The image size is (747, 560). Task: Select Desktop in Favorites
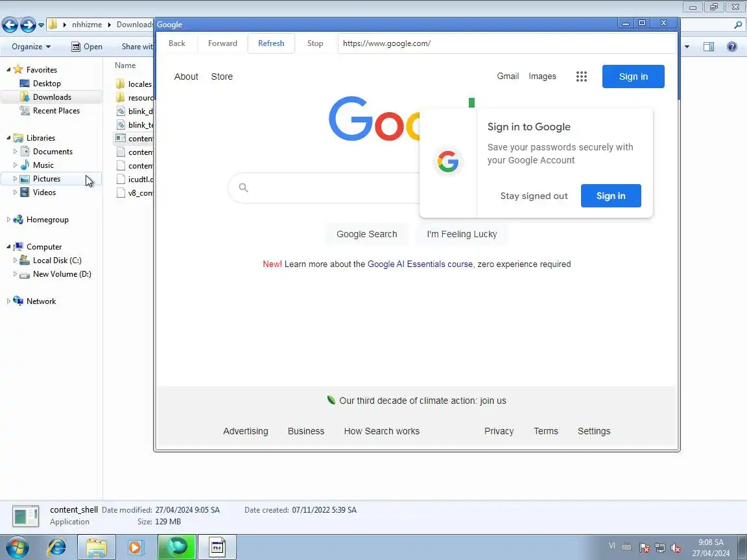pos(47,84)
